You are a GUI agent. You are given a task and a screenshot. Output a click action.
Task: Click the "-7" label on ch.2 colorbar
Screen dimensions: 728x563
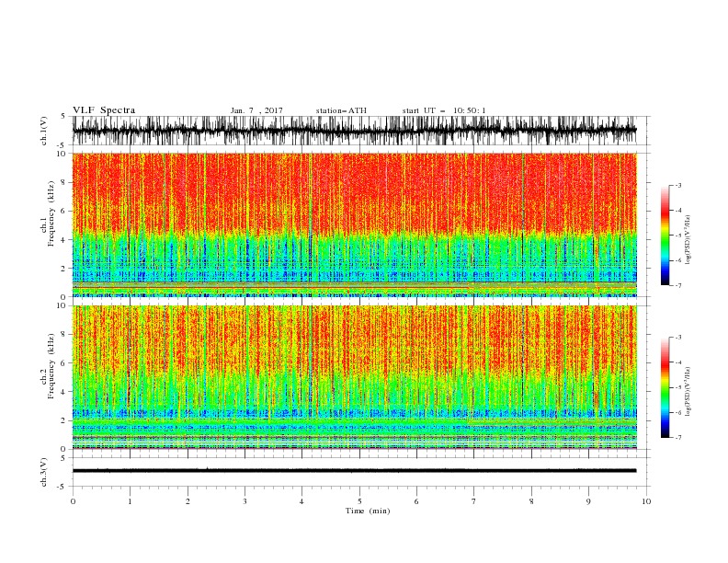[678, 437]
